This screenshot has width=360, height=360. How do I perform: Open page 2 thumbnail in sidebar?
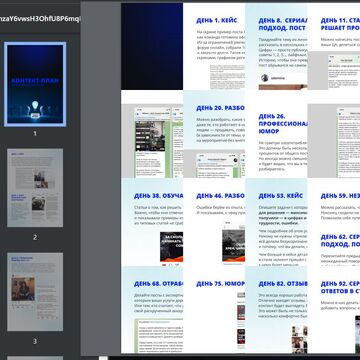coord(35,188)
